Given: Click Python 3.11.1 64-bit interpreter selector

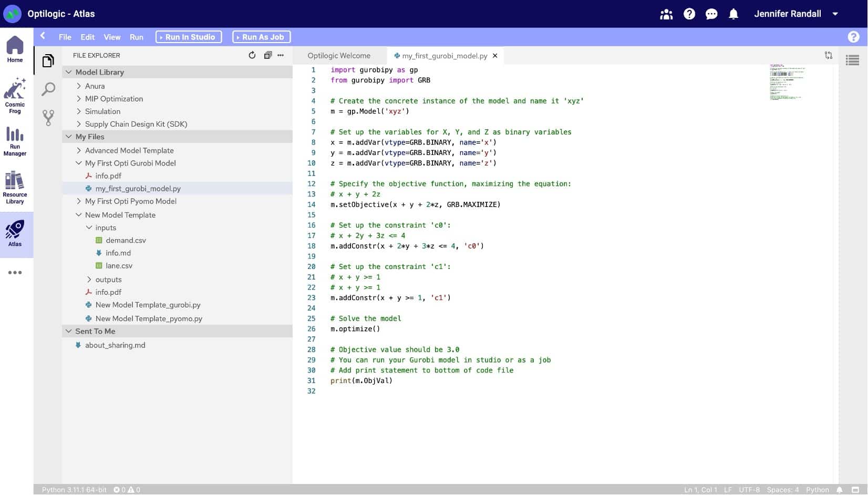Looking at the screenshot, I should [74, 490].
